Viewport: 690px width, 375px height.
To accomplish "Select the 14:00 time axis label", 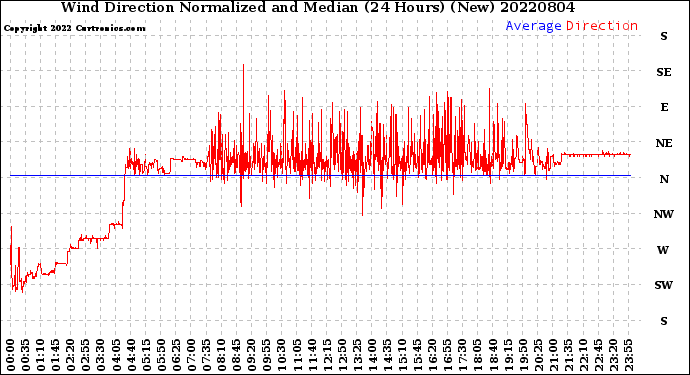I will (372, 355).
